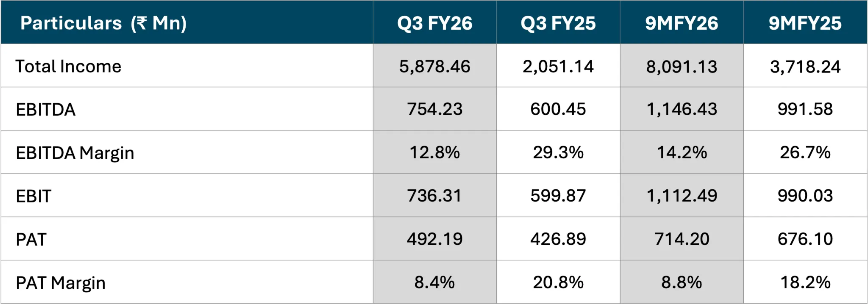Viewport: 868px width, 304px height.
Task: Click the PAT Margin row label
Action: click(61, 283)
